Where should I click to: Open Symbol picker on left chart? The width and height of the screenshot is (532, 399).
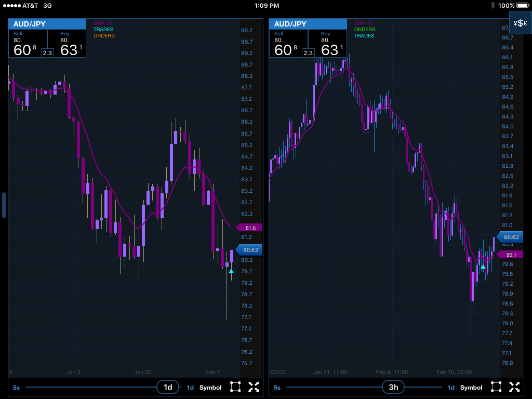pos(210,388)
